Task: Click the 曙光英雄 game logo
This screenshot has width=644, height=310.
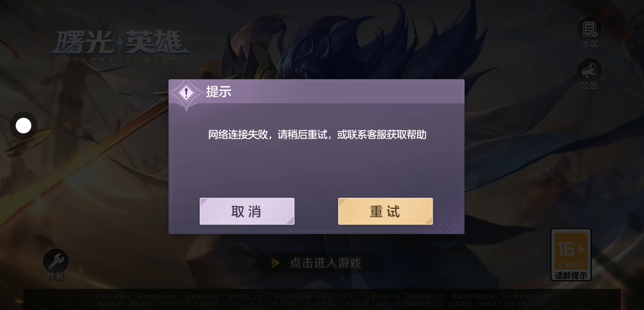Action: (120, 45)
